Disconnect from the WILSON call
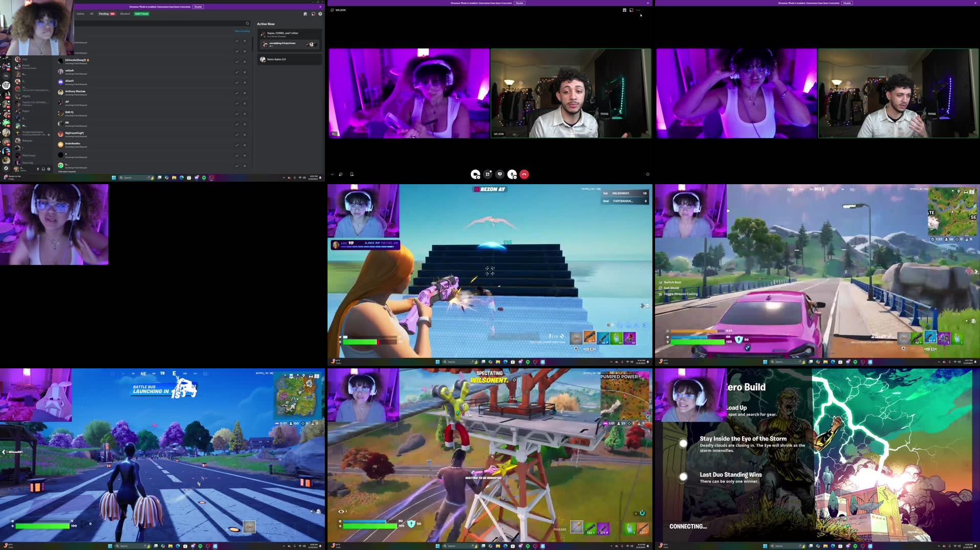 click(524, 174)
